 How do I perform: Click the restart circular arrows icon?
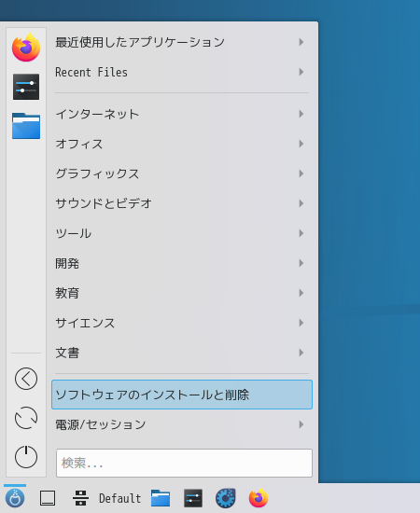click(x=26, y=418)
